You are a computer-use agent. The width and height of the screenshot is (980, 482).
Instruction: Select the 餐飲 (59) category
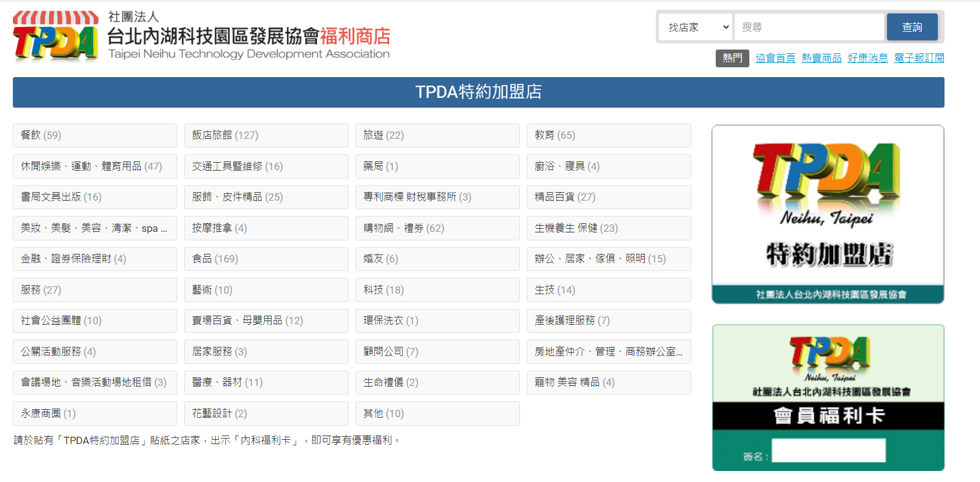[95, 135]
